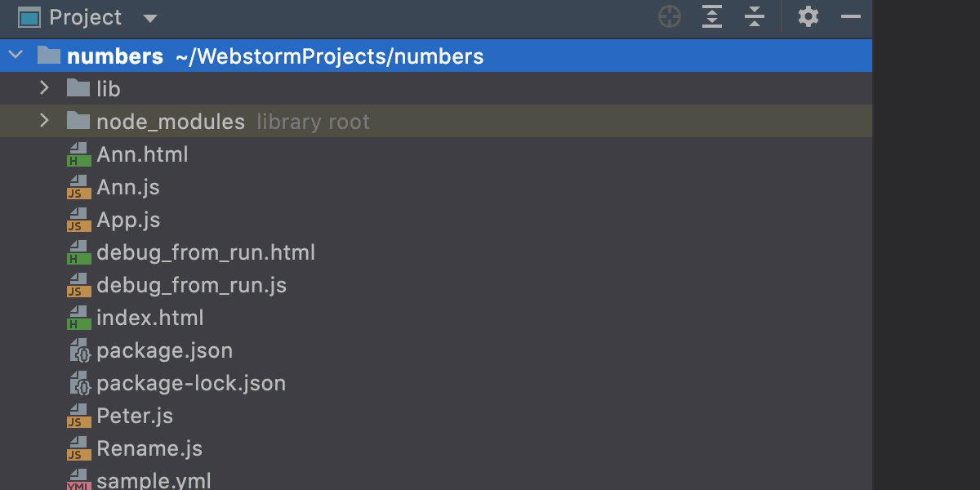This screenshot has height=490, width=980.
Task: Click the Collapse All toolbar icon
Action: (754, 17)
